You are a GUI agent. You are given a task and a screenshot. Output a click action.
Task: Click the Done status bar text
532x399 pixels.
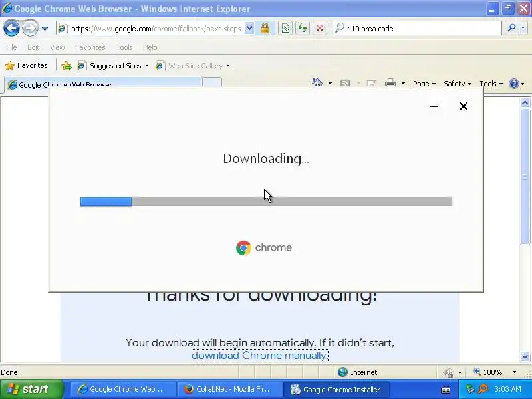(x=9, y=372)
